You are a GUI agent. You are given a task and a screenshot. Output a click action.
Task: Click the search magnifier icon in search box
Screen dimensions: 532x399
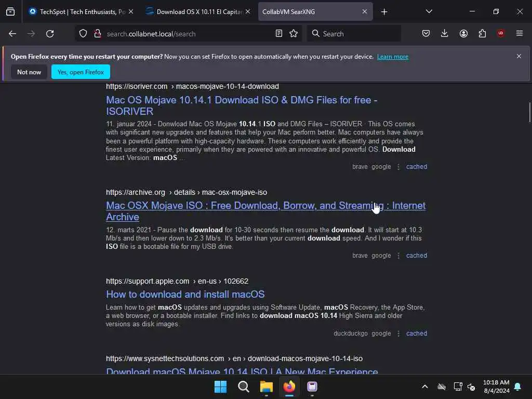315,34
